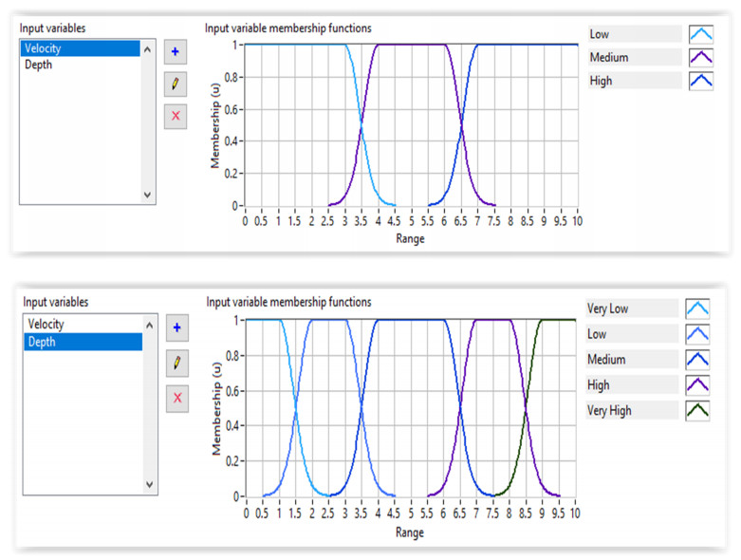Click the Very High swatch in Depth legend

point(697,411)
